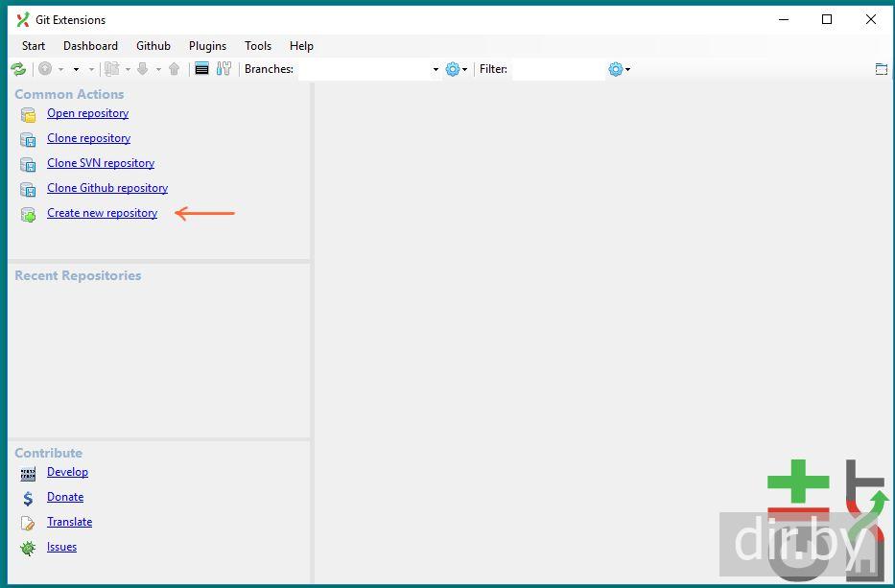Click the Git Extensions logo in title bar

point(23,20)
